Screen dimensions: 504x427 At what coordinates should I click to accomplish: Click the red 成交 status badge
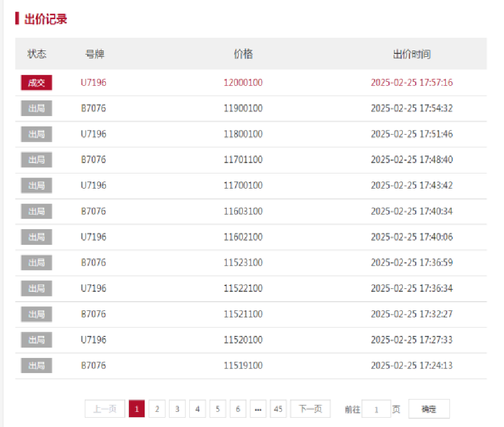(x=37, y=83)
